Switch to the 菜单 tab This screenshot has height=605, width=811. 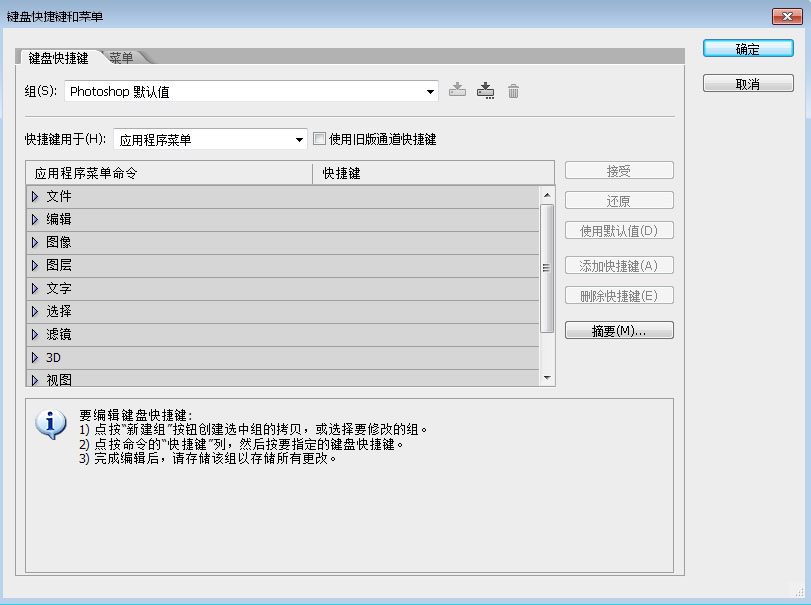pyautogui.click(x=122, y=58)
